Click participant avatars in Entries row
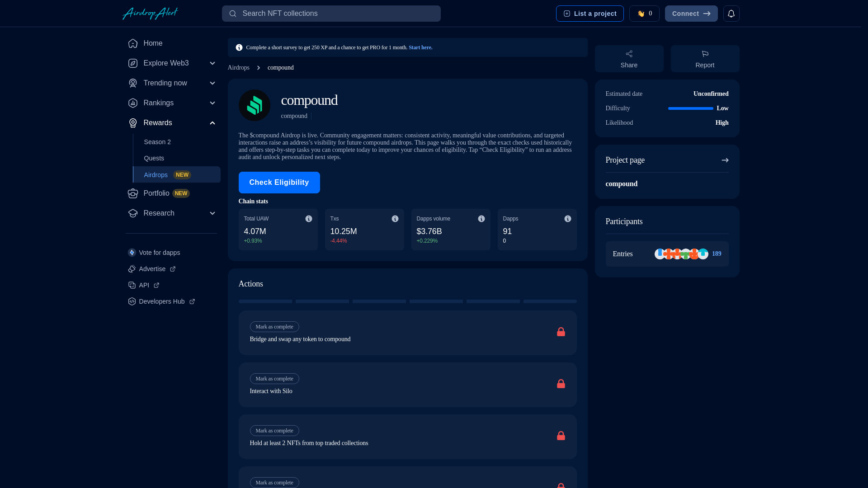The width and height of the screenshot is (868, 488). (681, 254)
